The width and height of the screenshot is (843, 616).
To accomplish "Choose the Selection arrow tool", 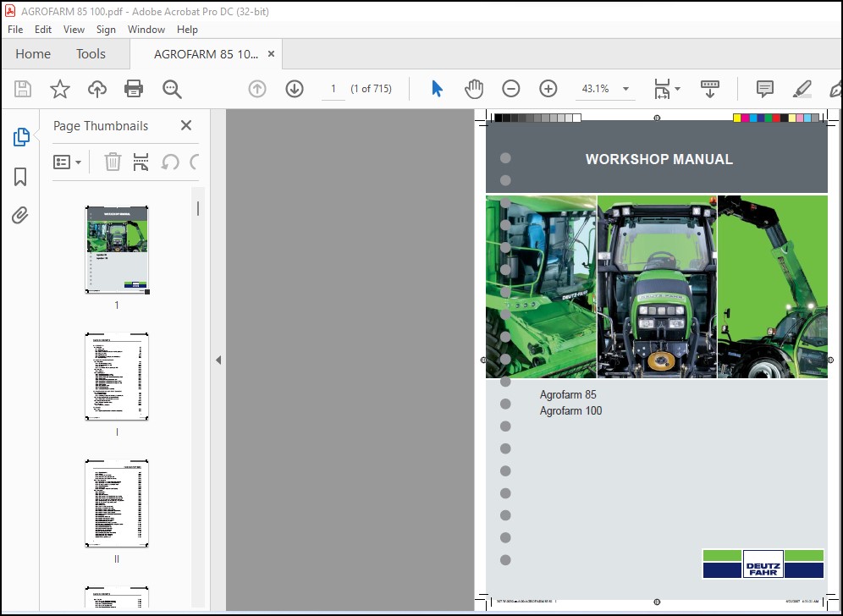I will tap(437, 89).
